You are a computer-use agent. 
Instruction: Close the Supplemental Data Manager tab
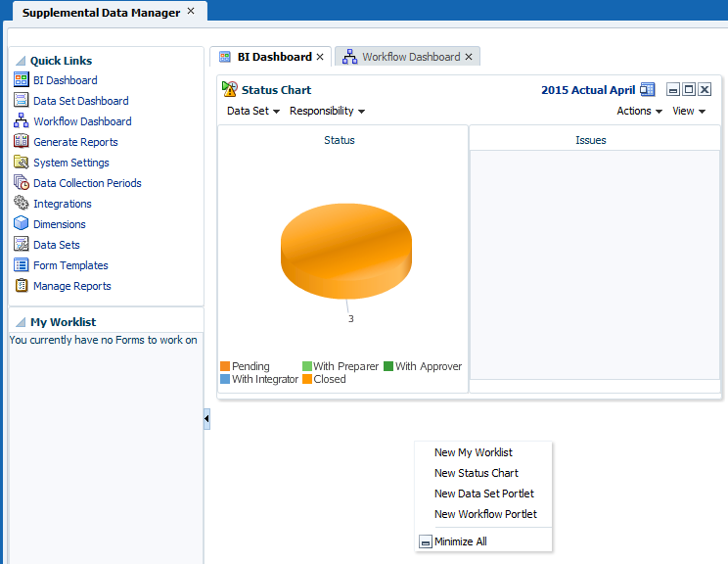[191, 11]
